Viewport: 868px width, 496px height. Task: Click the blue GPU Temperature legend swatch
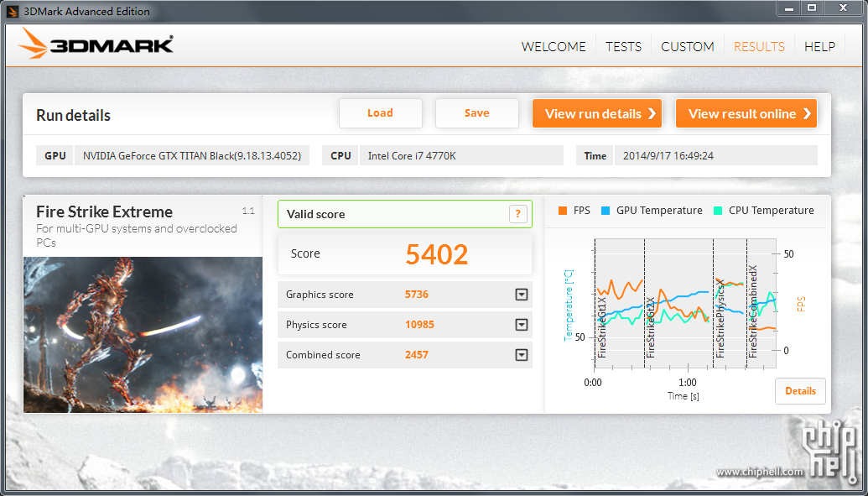click(606, 211)
